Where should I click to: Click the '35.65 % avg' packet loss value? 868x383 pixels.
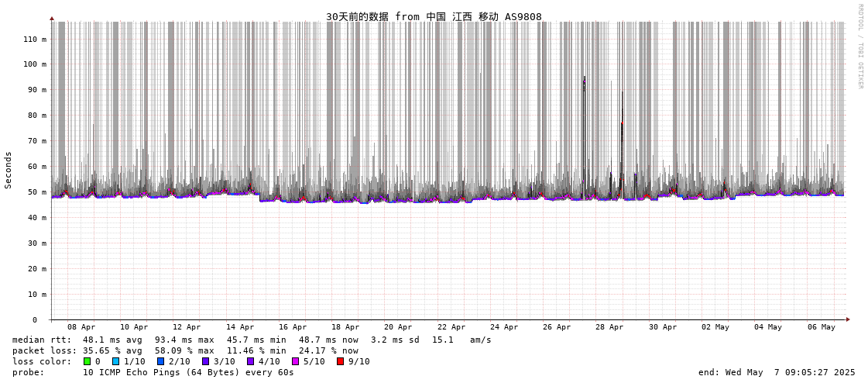click(112, 351)
